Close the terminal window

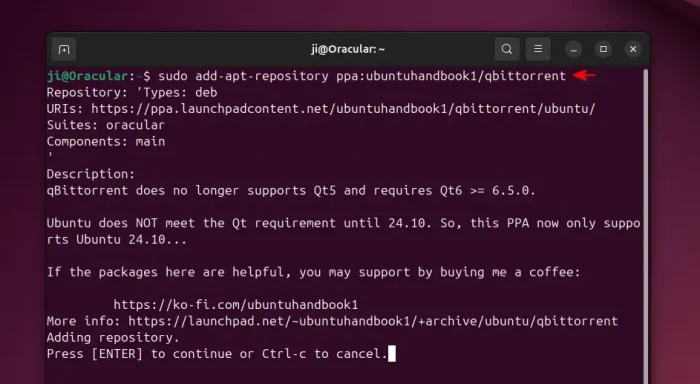pyautogui.click(x=633, y=50)
